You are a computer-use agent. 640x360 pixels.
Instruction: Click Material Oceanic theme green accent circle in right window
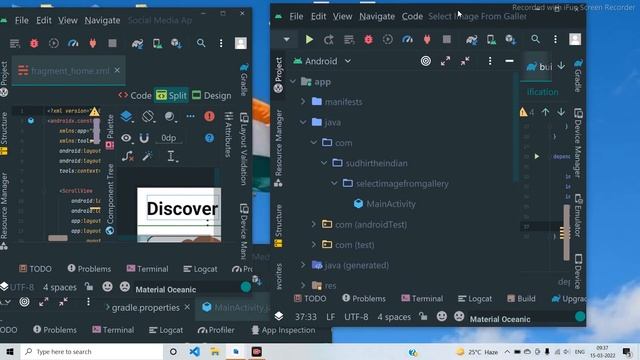580,316
